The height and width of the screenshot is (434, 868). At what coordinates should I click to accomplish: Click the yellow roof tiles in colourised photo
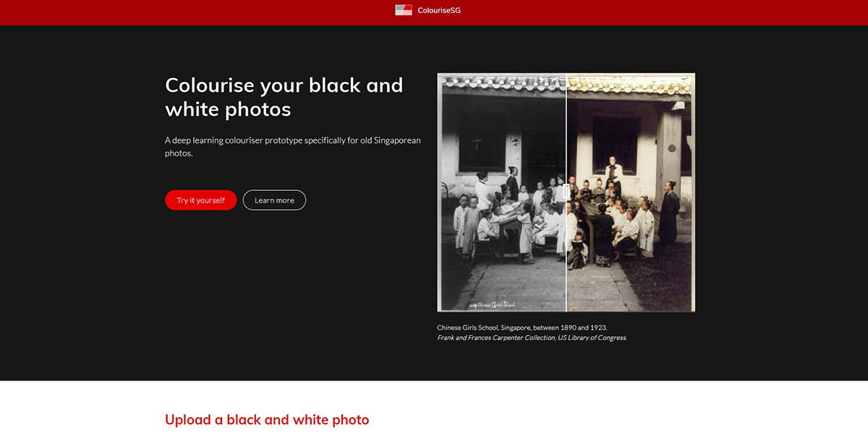coord(629,85)
